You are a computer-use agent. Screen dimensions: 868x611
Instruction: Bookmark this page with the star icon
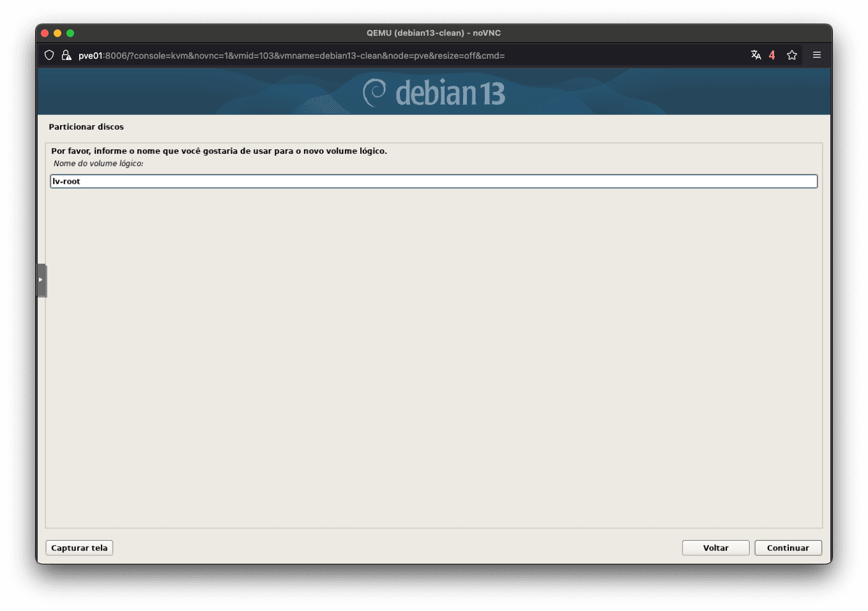[x=792, y=55]
